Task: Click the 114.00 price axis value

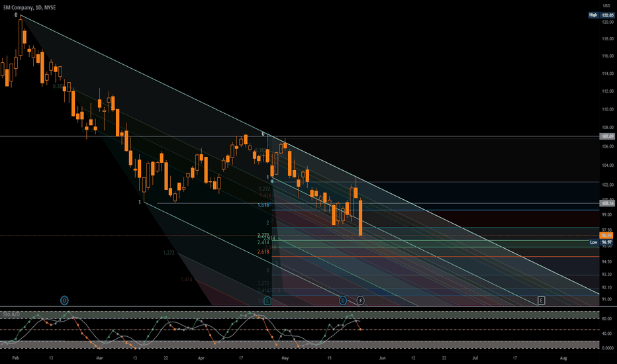Action: click(608, 73)
